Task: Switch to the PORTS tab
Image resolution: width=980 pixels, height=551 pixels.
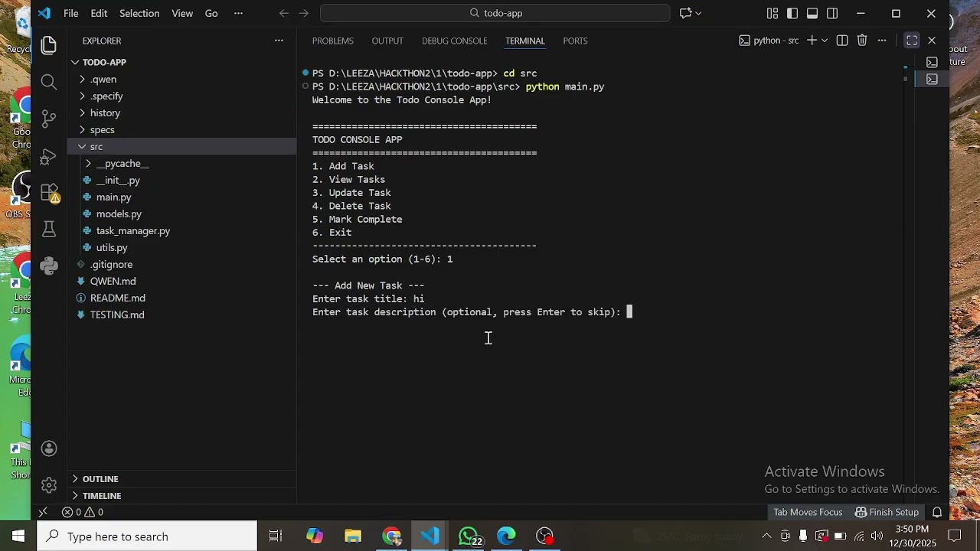Action: 575,41
